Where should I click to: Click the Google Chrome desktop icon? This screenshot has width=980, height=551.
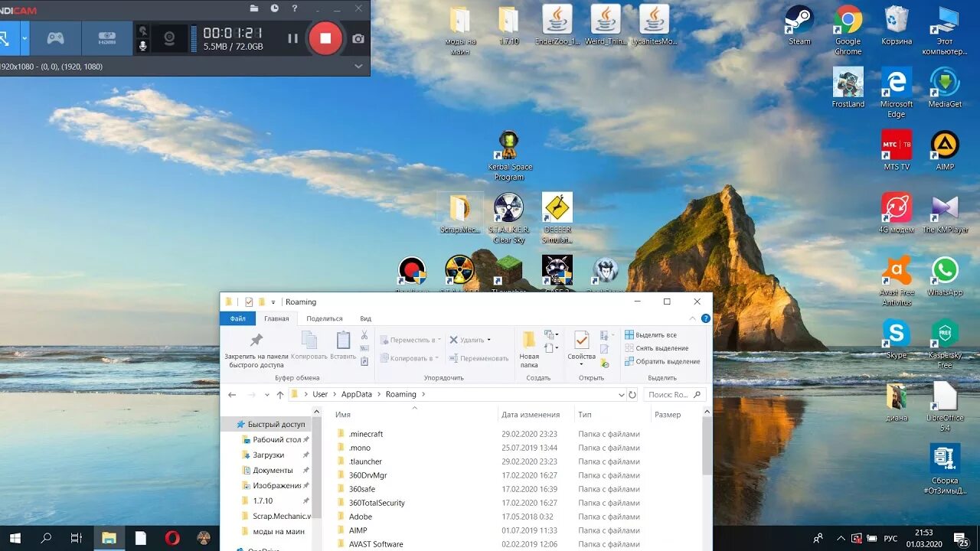(x=848, y=29)
